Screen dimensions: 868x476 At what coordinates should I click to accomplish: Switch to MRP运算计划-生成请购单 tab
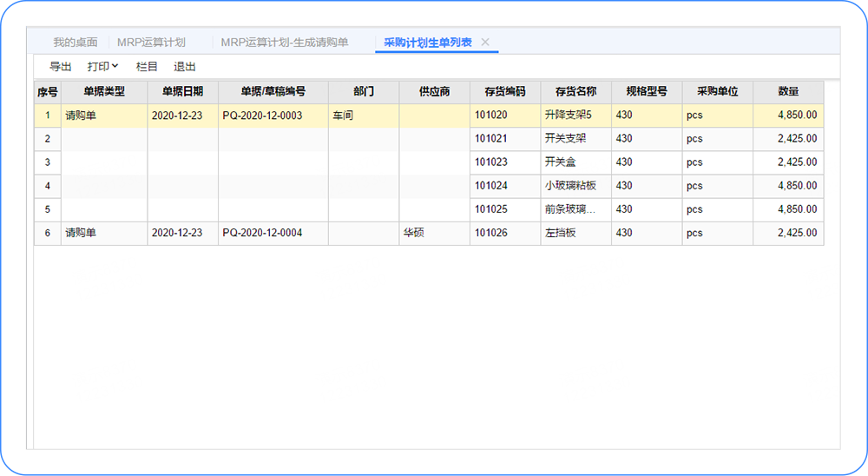(284, 42)
